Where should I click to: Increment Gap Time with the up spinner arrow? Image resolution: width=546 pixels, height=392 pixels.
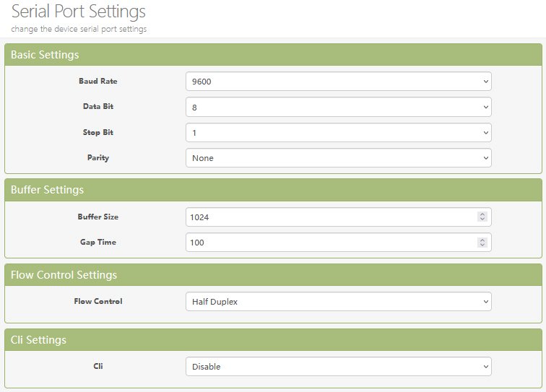point(482,240)
